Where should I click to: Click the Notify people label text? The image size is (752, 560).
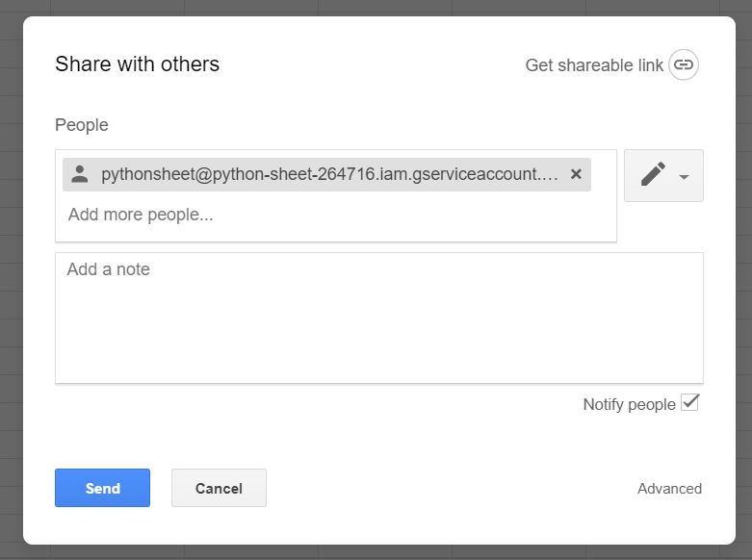tap(629, 404)
